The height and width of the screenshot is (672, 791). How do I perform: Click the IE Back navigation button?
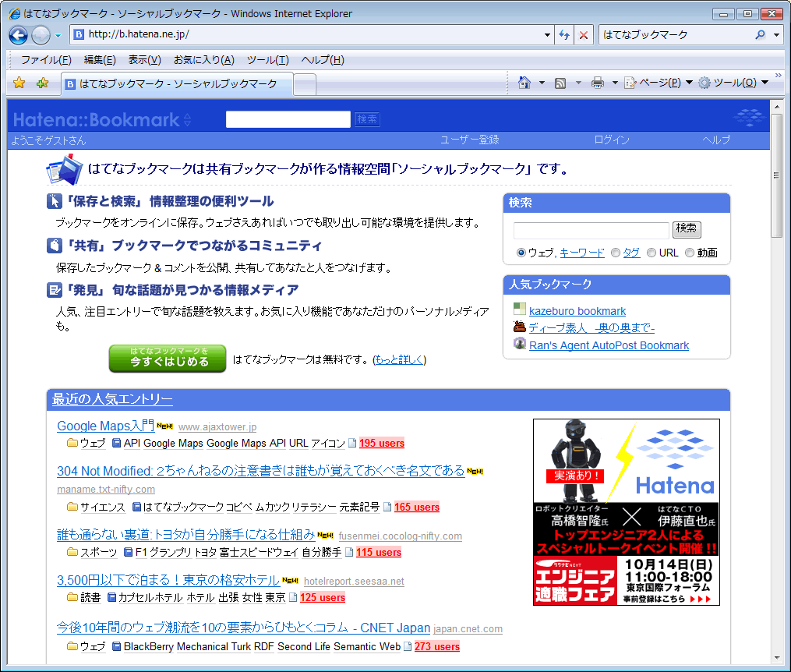(19, 35)
